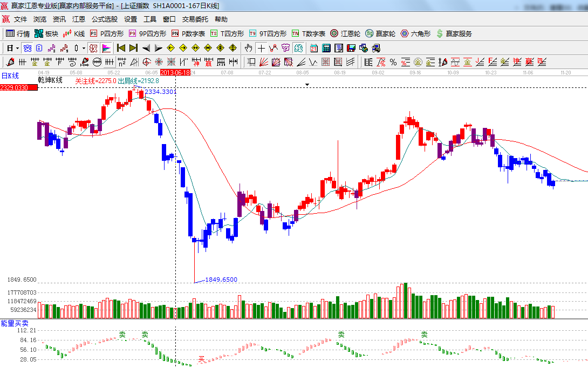Click the percent (%) drawing tool

[393, 62]
